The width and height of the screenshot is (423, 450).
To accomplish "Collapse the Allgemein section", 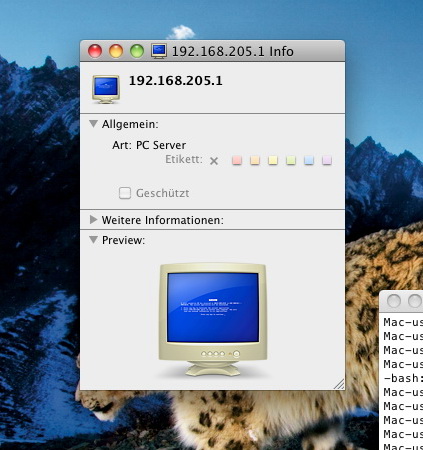I will click(94, 124).
